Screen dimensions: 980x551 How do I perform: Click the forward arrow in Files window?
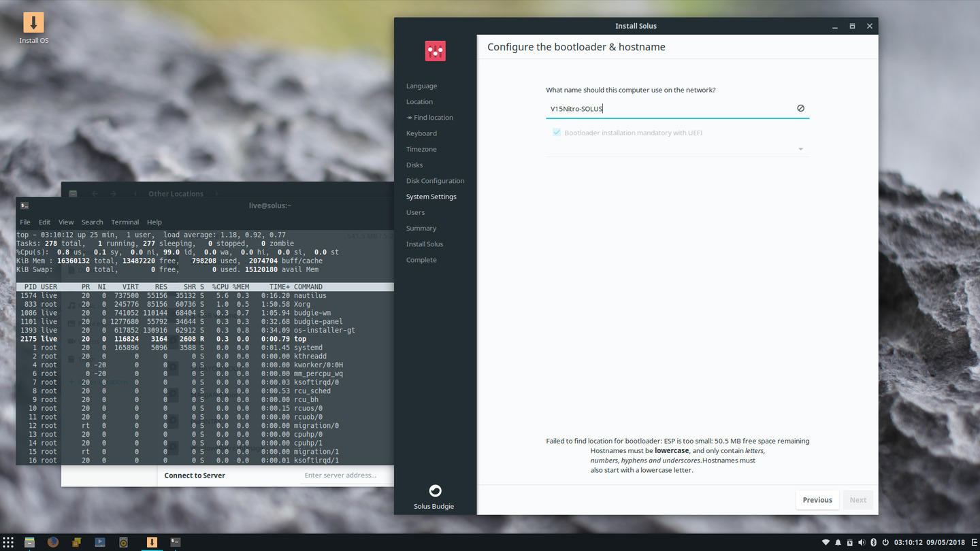[113, 194]
